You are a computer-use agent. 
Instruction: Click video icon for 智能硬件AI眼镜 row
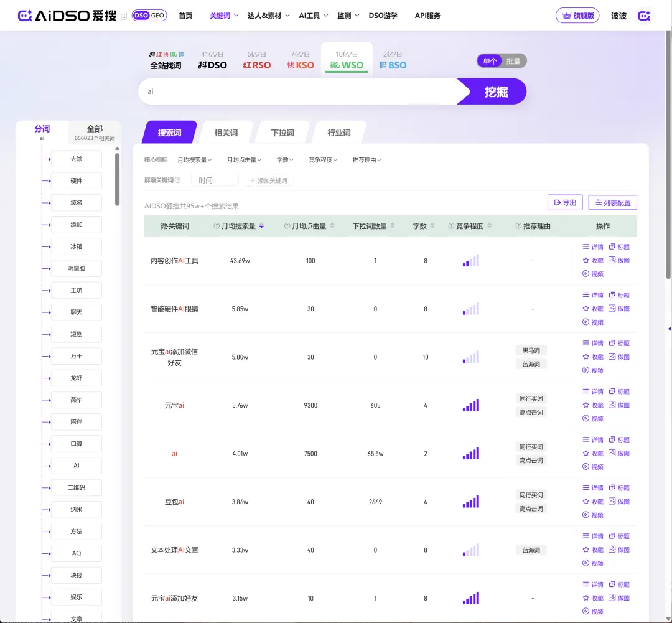click(586, 322)
